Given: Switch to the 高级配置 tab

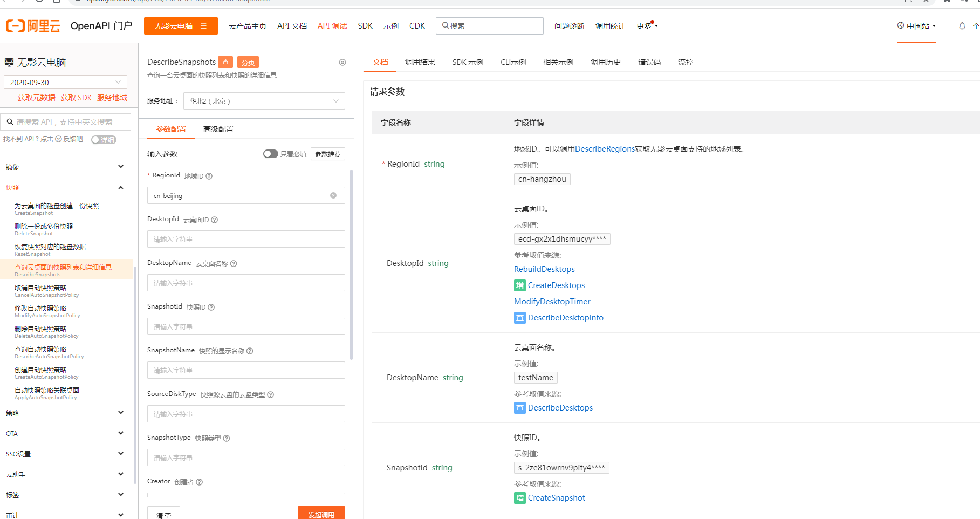Looking at the screenshot, I should point(218,129).
